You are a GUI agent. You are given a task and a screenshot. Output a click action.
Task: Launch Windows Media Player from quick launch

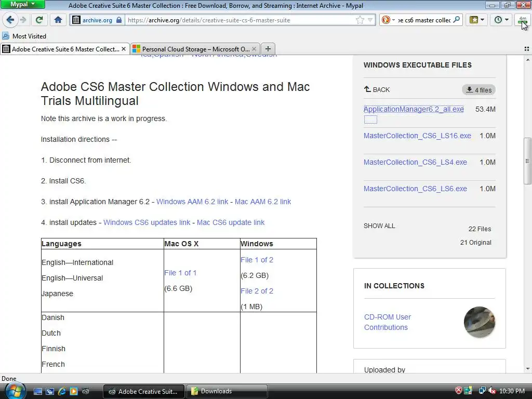[x=74, y=391]
